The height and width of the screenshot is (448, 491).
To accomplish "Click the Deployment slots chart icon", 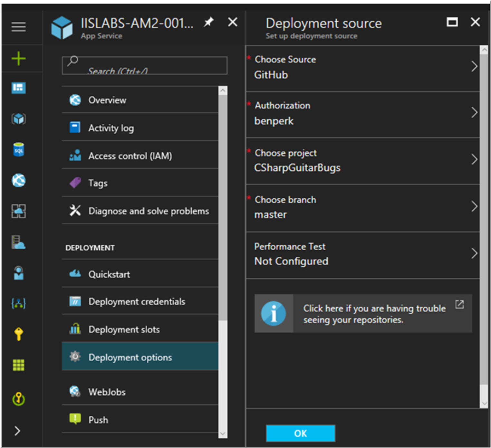I will click(x=75, y=329).
